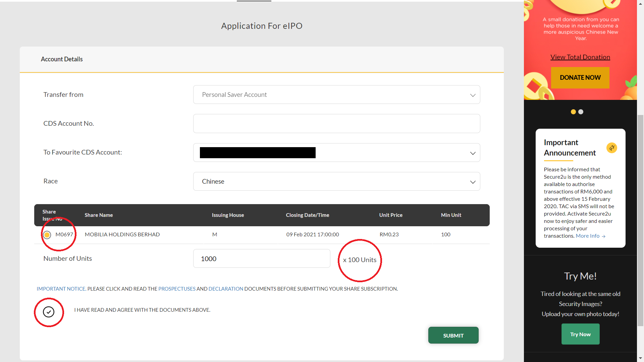Click the Share Name column header
Screen dimensions: 644x362
click(99, 215)
